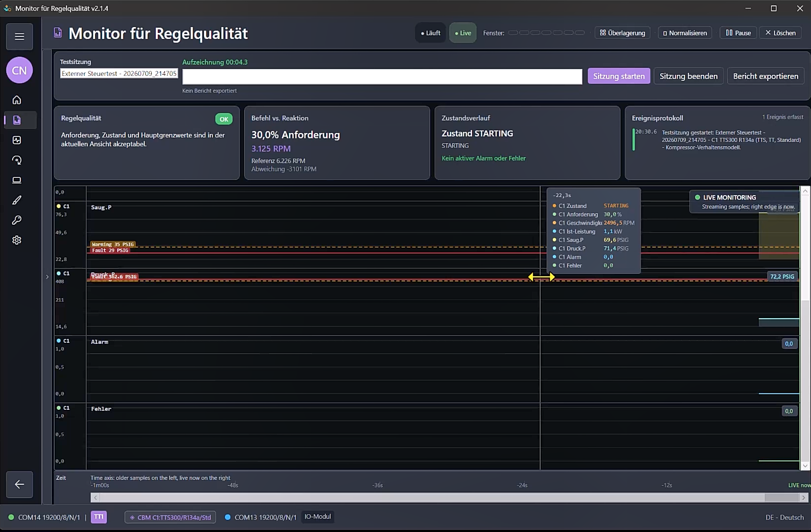Viewport: 811px width, 532px height.
Task: Open the gauge dial sidebar icon
Action: [x=17, y=160]
